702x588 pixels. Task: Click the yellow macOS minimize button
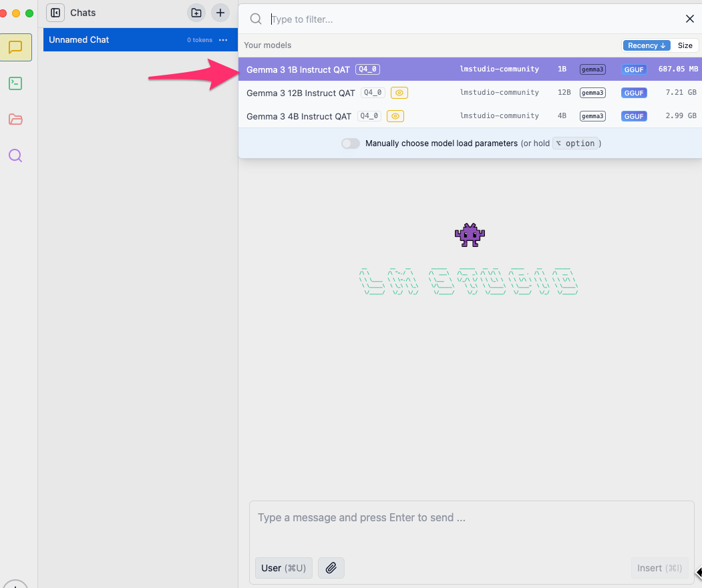coord(16,13)
